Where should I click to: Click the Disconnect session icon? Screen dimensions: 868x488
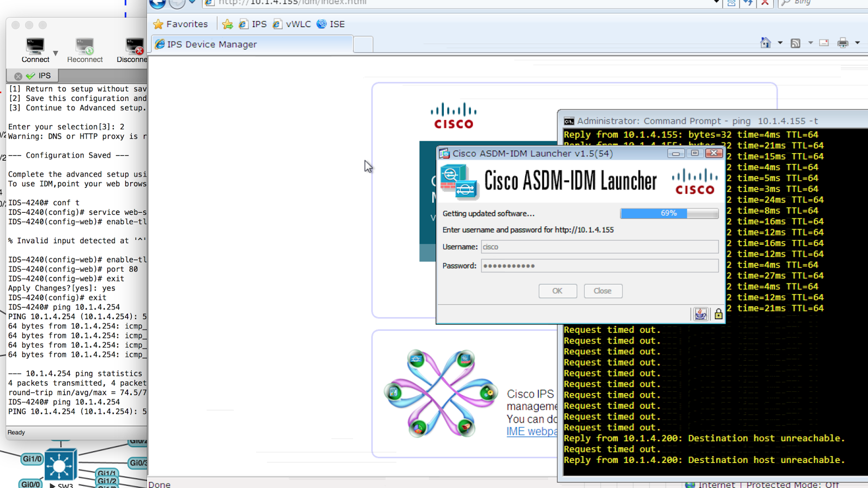click(135, 46)
